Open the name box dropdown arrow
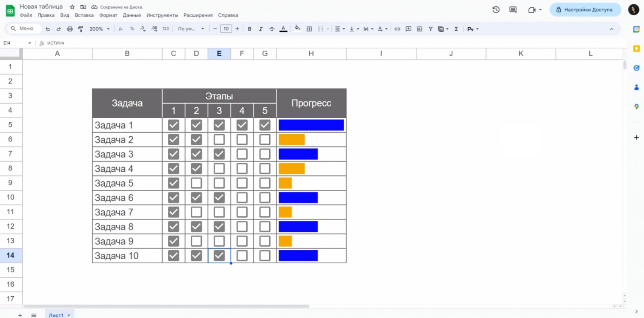 pos(29,43)
